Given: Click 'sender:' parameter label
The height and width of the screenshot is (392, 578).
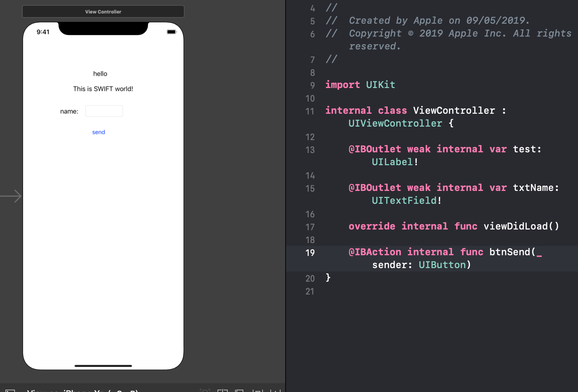Looking at the screenshot, I should click(x=392, y=265).
